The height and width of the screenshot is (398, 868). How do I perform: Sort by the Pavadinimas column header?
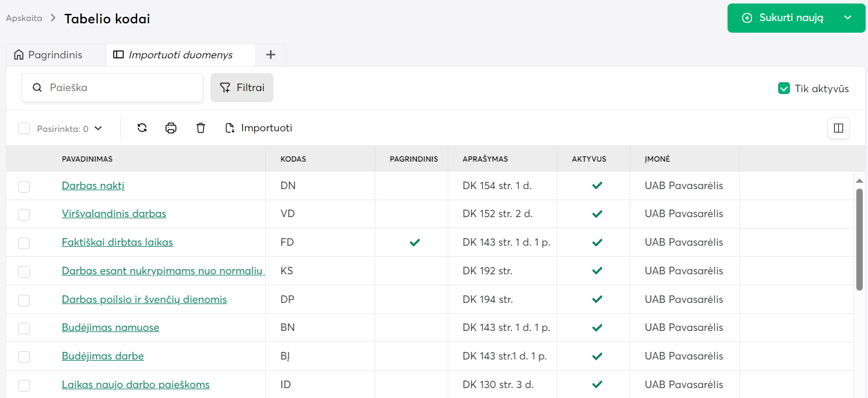(x=87, y=159)
